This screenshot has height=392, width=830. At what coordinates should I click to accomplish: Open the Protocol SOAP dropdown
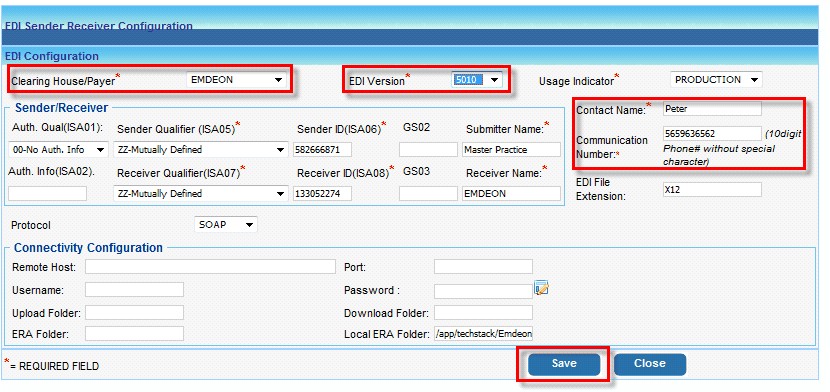click(226, 225)
